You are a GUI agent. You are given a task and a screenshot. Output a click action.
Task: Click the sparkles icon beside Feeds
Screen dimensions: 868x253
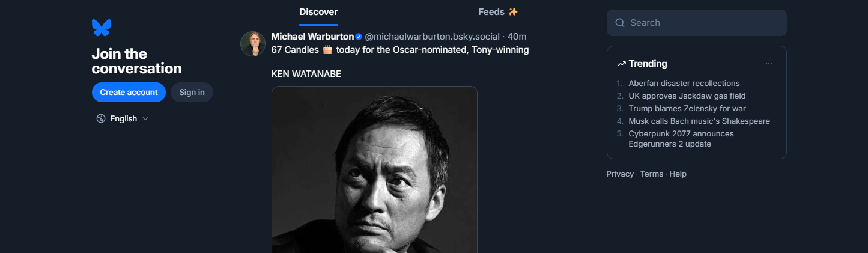click(x=513, y=11)
